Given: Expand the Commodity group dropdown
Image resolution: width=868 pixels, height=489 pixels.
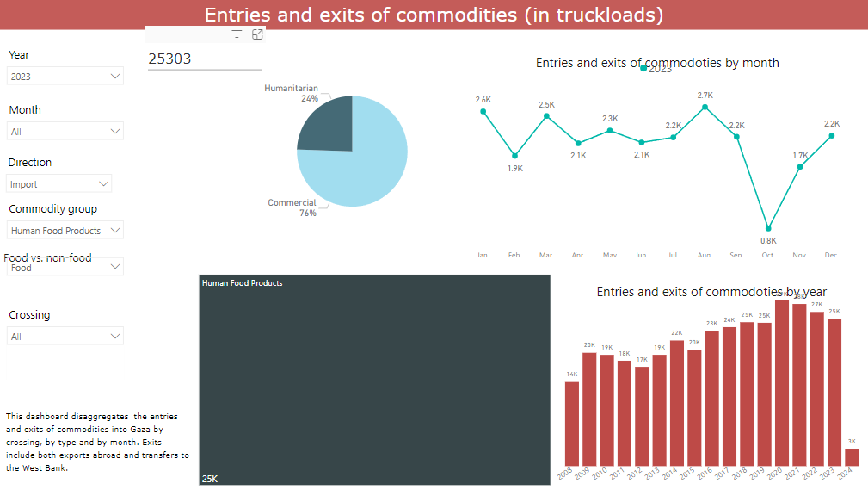Looking at the screenshot, I should (65, 231).
